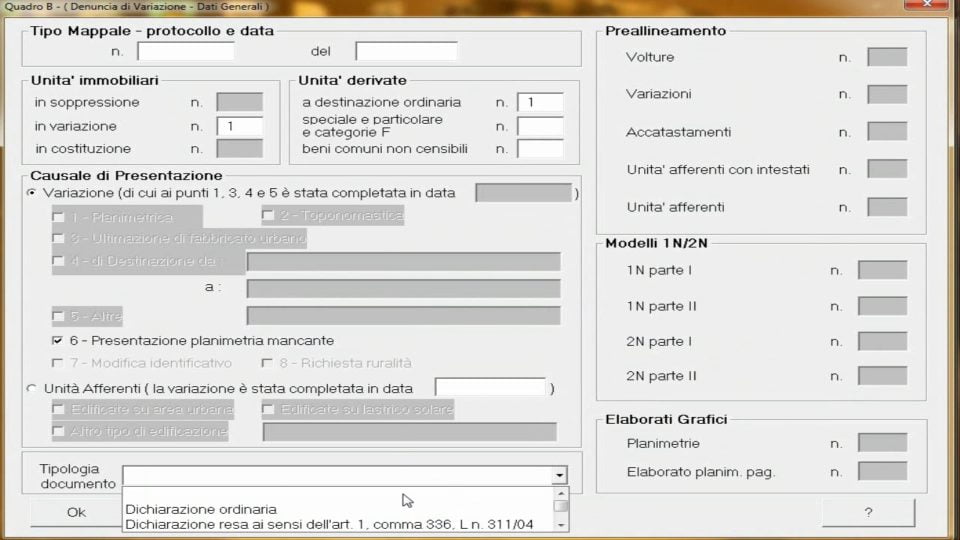Open the Tipologia documento dropdown arrow
Screen dimensions: 960x540
(x=559, y=475)
